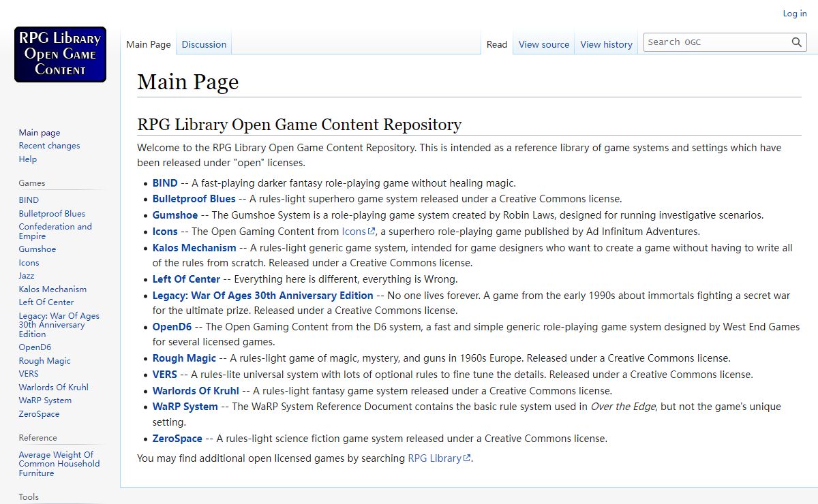The image size is (818, 504).
Task: Open the bold Left Of Center article link
Action: [x=187, y=279]
